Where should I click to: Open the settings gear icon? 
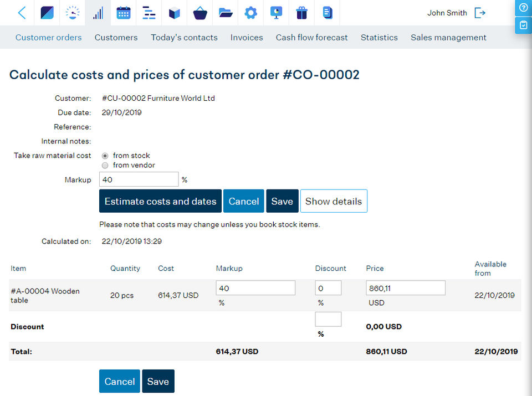point(251,13)
